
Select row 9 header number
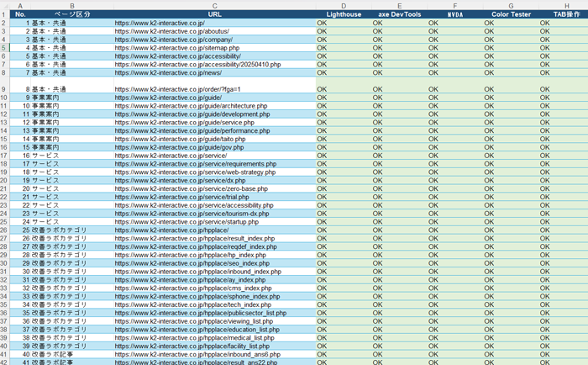tap(4, 85)
